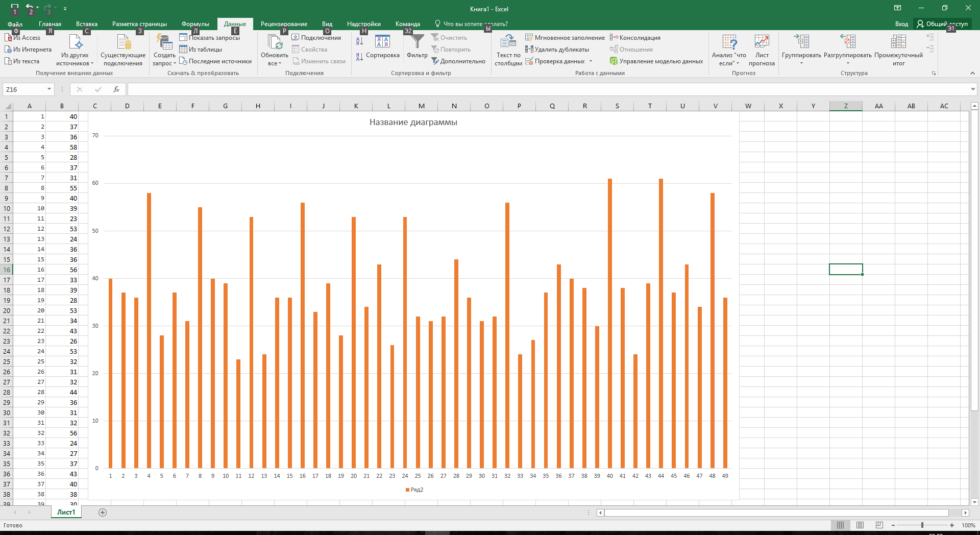The image size is (980, 535).
Task: Click the chart title Название диаграммы
Action: click(413, 123)
